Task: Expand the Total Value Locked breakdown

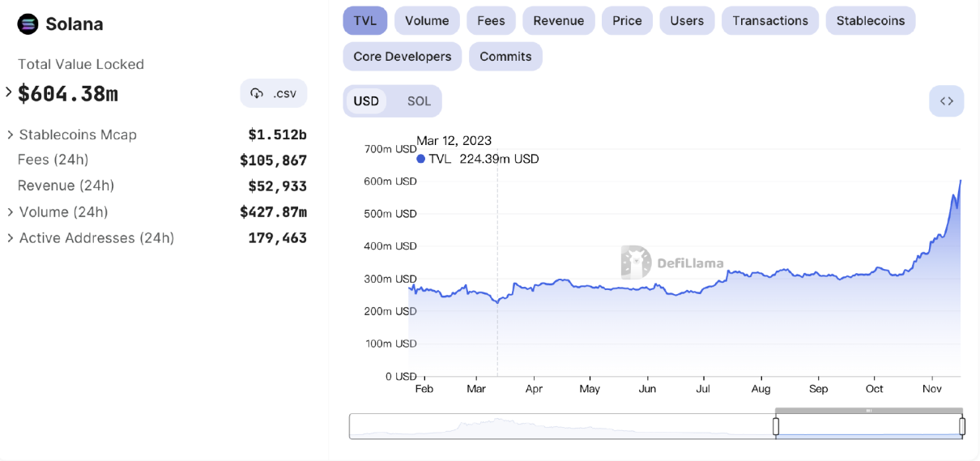Action: tap(9, 92)
